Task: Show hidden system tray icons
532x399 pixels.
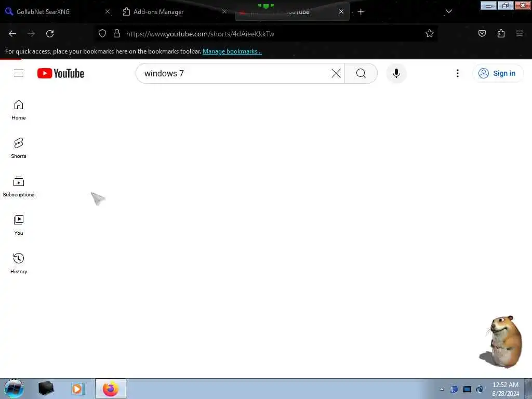Action: pyautogui.click(x=442, y=389)
